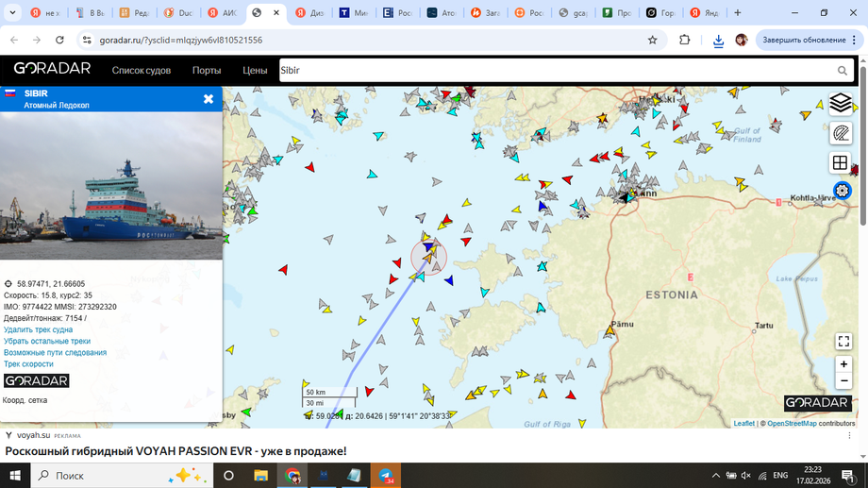Open the VOYAH PASSION EVR ad headline
Viewport: 868px width, 488px height.
point(175,451)
